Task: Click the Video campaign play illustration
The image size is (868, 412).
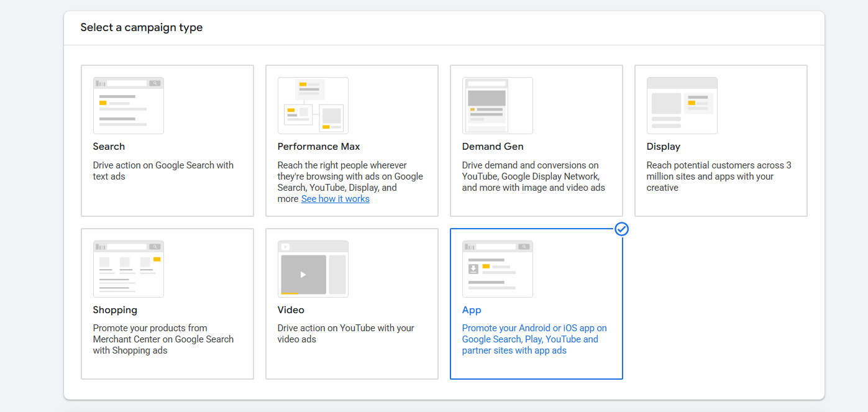Action: point(313,269)
